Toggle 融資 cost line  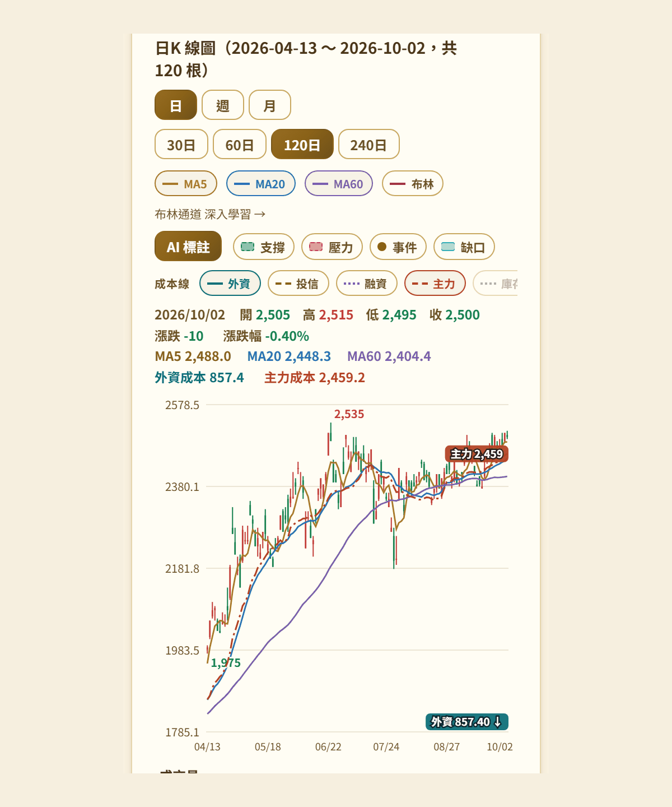click(367, 283)
